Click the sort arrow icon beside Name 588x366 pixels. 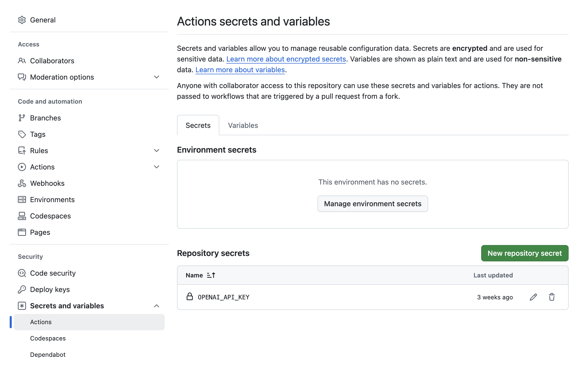[211, 275]
